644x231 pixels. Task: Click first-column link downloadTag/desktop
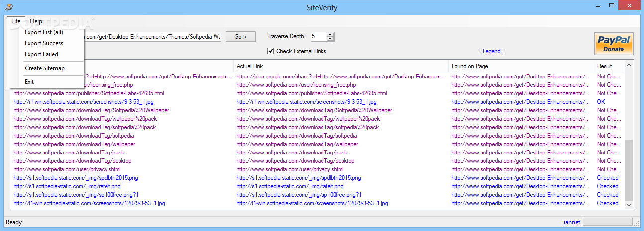point(73,161)
